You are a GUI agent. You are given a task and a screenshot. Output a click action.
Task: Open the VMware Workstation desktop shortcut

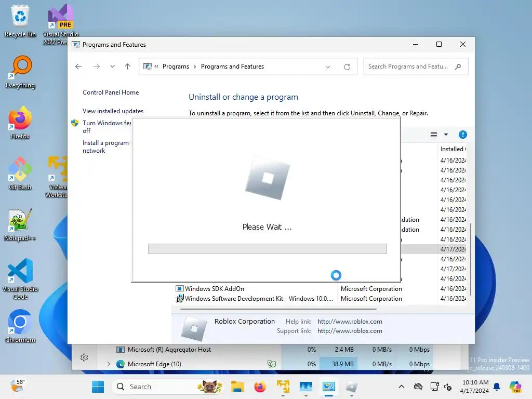tap(57, 177)
